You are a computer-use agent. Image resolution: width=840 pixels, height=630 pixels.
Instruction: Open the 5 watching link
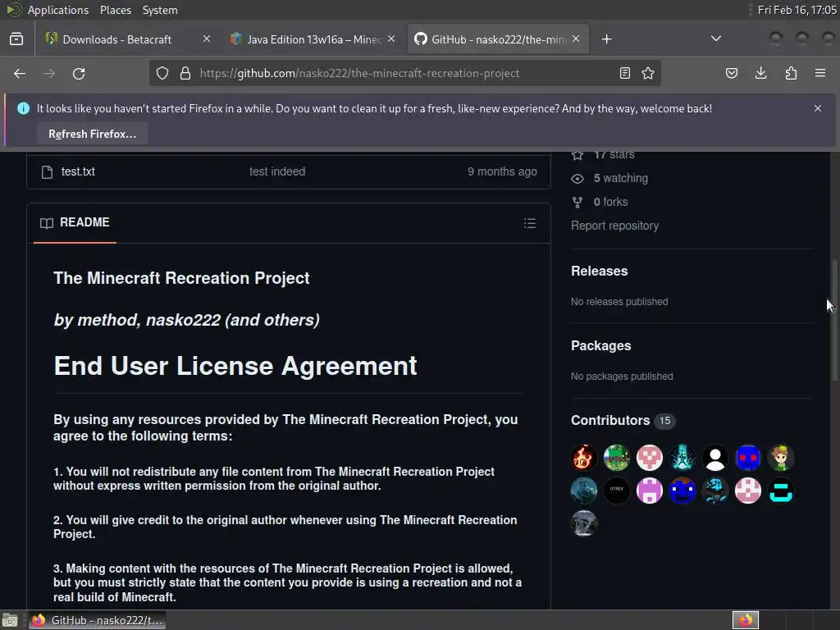click(620, 178)
